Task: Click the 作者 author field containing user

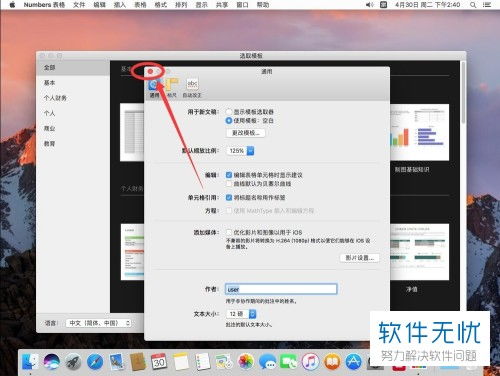Action: [x=281, y=289]
